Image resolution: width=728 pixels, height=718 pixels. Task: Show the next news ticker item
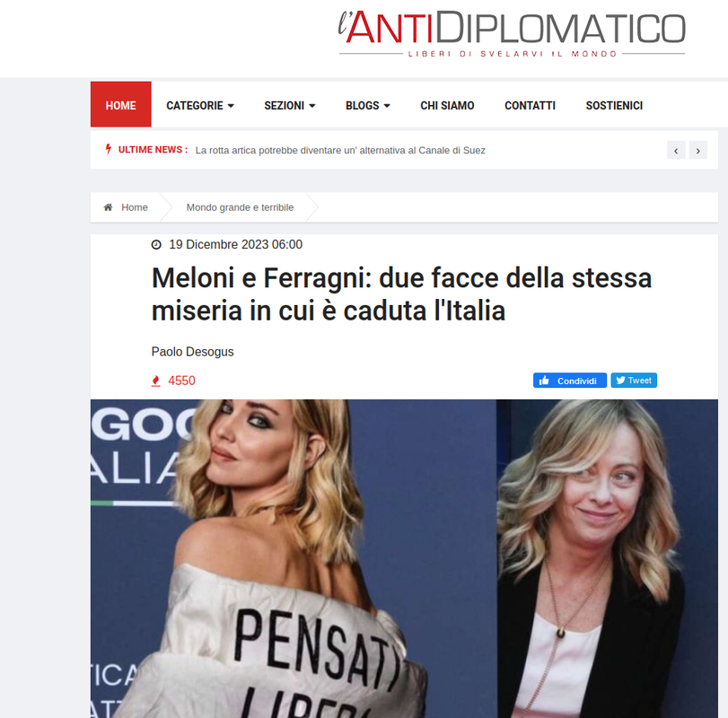click(x=697, y=151)
